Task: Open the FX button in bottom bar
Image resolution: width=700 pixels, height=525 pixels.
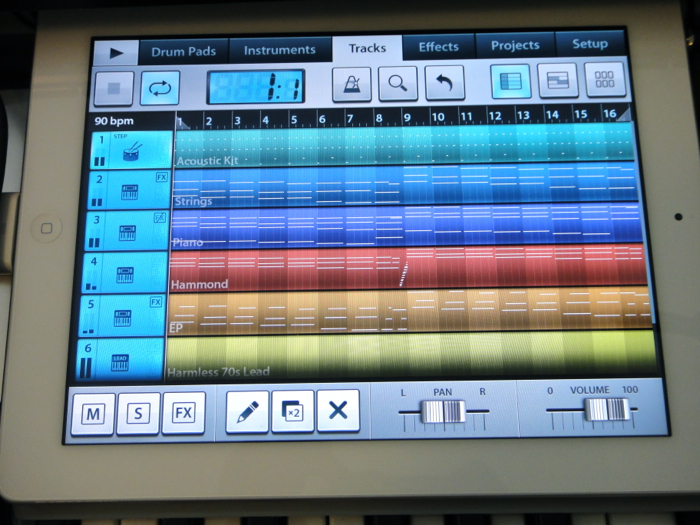Action: click(x=184, y=412)
